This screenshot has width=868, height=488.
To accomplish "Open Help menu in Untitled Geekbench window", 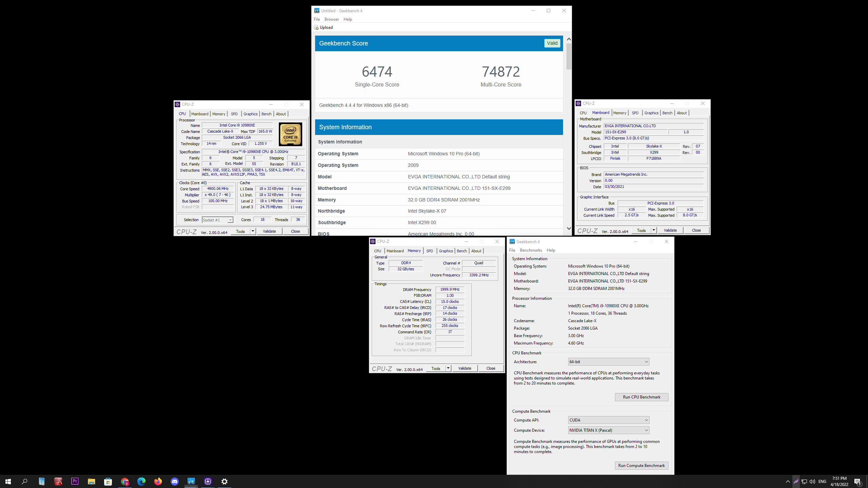I will tap(348, 19).
